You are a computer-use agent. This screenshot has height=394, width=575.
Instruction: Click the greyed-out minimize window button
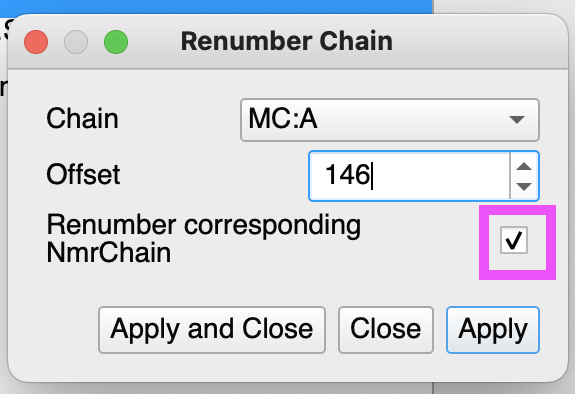pos(76,42)
